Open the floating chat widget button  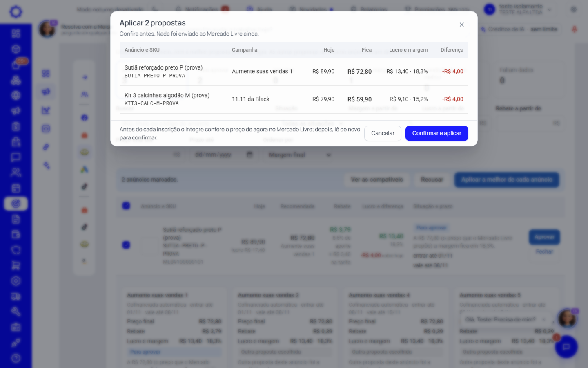566,347
